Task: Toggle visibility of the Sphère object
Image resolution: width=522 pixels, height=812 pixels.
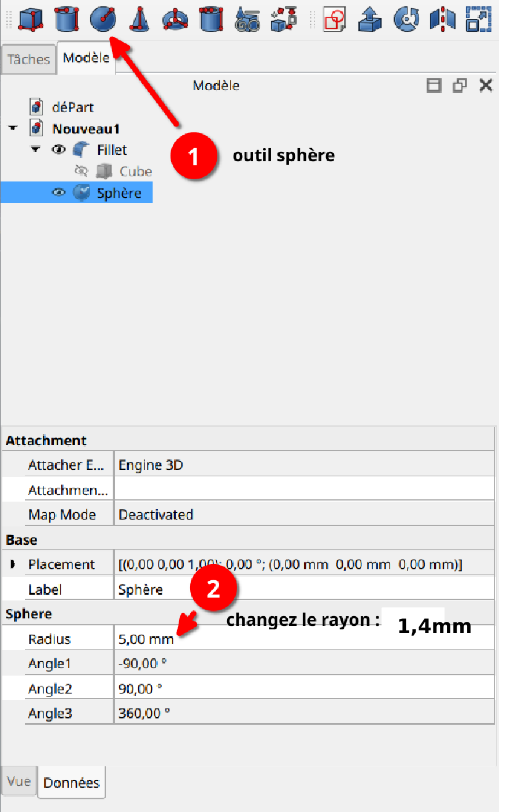Action: [x=58, y=192]
